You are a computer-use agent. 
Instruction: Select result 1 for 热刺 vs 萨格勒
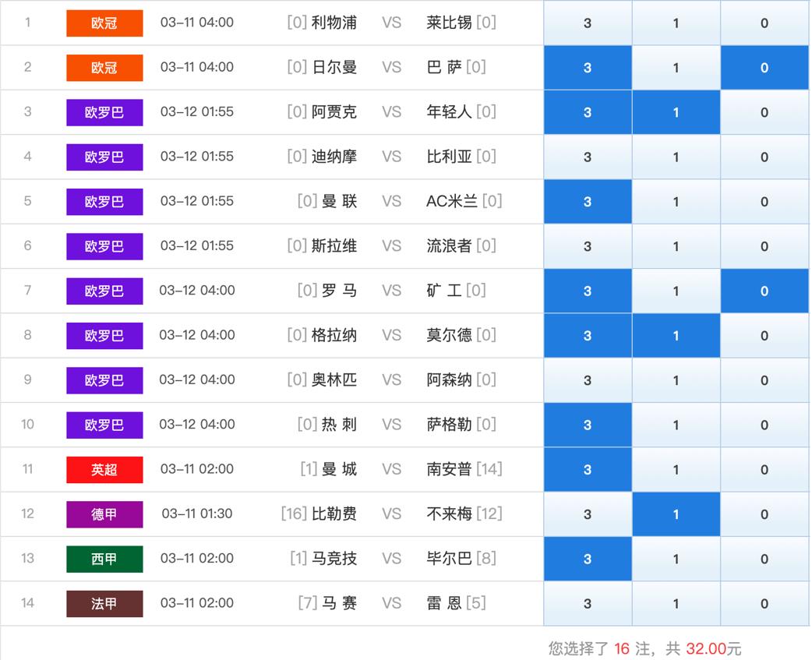676,425
